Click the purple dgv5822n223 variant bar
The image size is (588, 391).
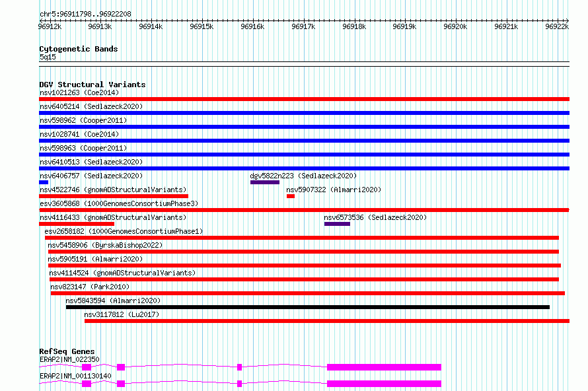pyautogui.click(x=265, y=182)
